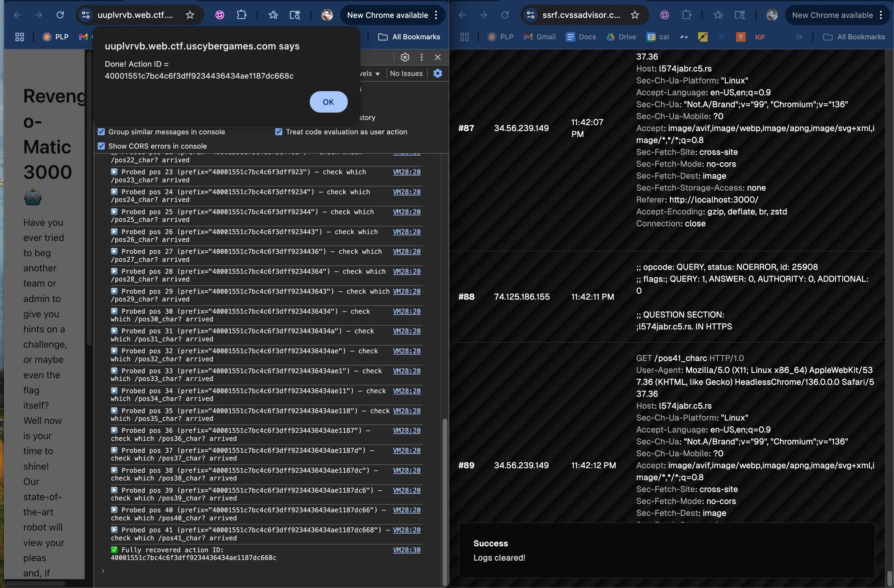Reload the left browser page
894x588 pixels.
click(x=60, y=15)
